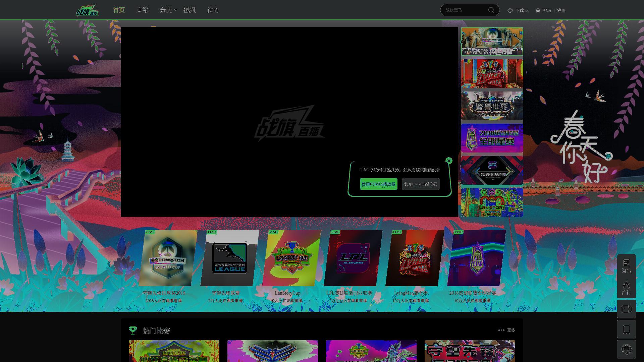Viewport: 644px width, 362px height.
Task: Click the green trophy icon beside 热门比赛
Action: 133,330
